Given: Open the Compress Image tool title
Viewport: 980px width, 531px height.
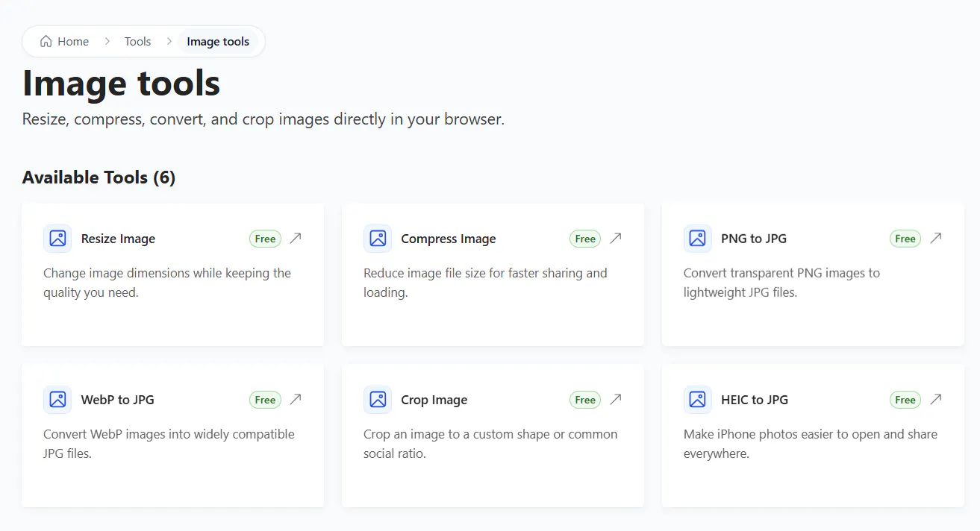Looking at the screenshot, I should click(x=449, y=239).
